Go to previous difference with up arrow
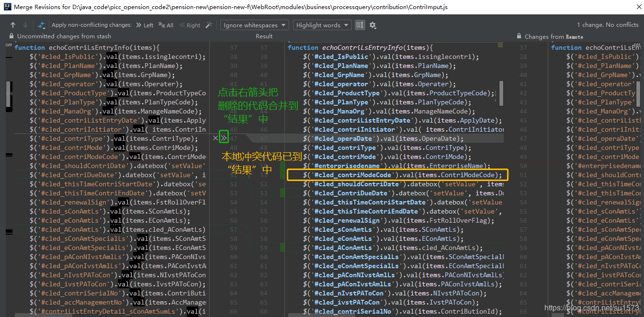The width and height of the screenshot is (644, 317). 13,25
